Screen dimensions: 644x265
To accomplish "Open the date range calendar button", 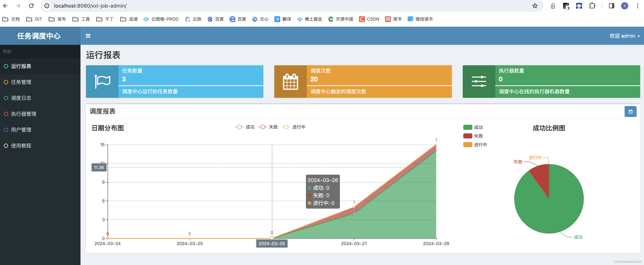I will [630, 112].
